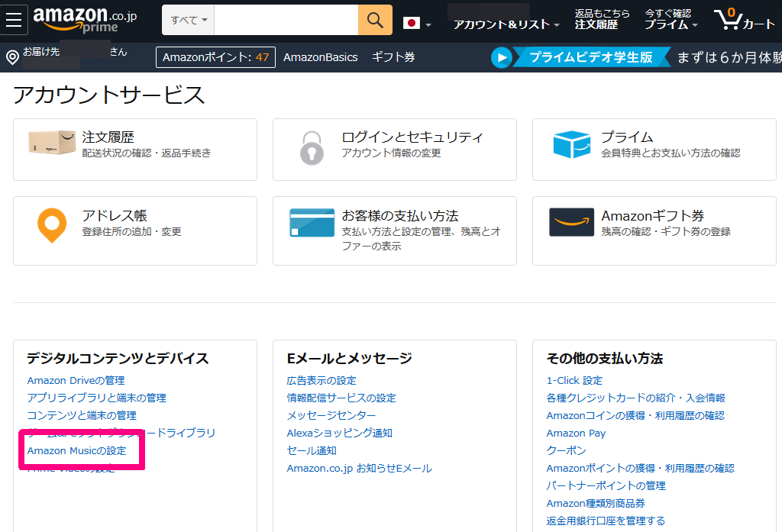Click the プライムビデオ学生版 banner
This screenshot has width=782, height=532.
[x=590, y=57]
